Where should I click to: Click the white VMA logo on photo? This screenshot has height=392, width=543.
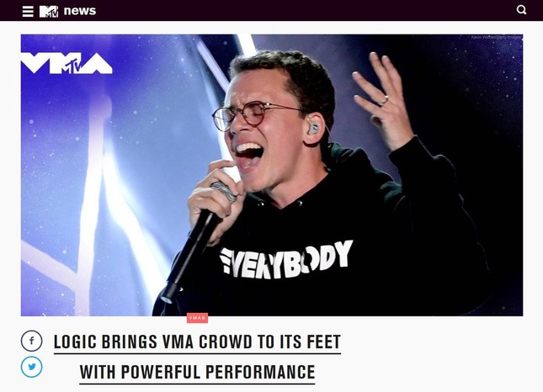67,63
